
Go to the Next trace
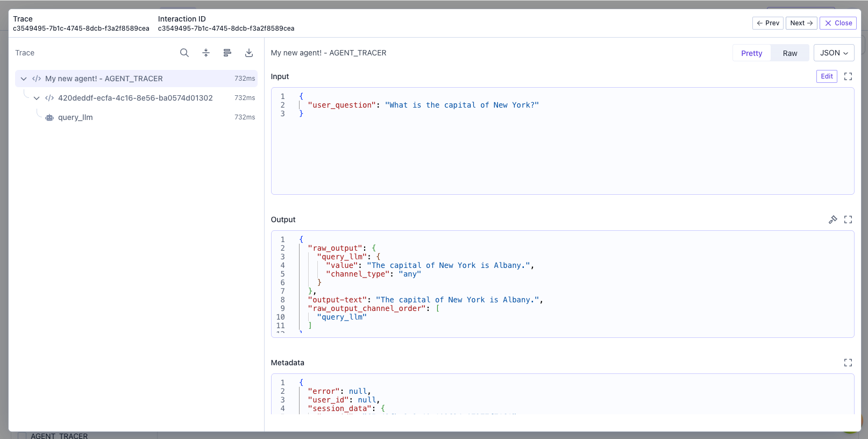[x=801, y=23]
